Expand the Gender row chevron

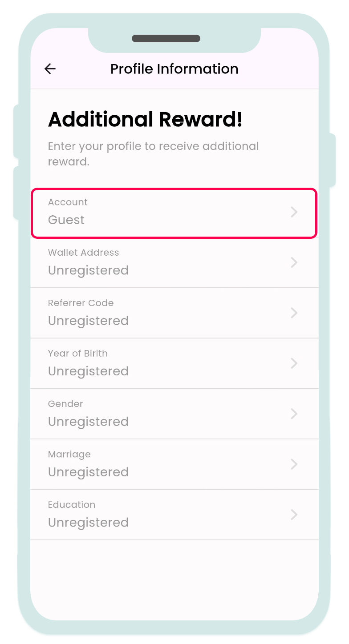(294, 414)
